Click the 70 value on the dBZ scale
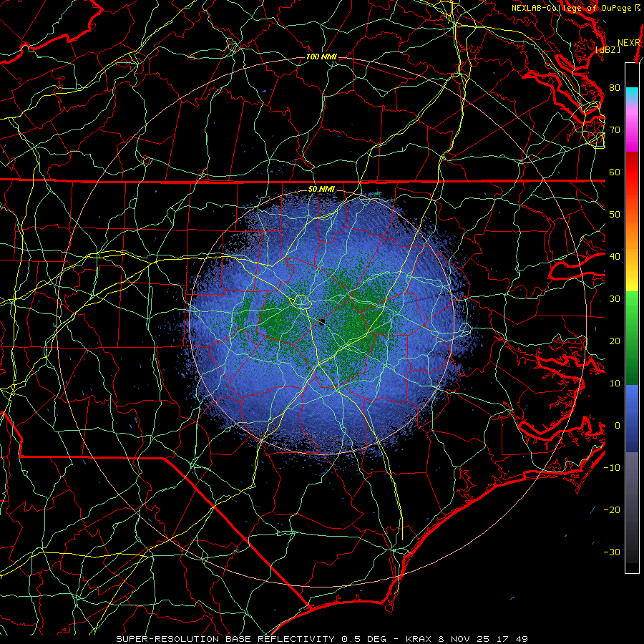This screenshot has width=644, height=644. pyautogui.click(x=615, y=130)
